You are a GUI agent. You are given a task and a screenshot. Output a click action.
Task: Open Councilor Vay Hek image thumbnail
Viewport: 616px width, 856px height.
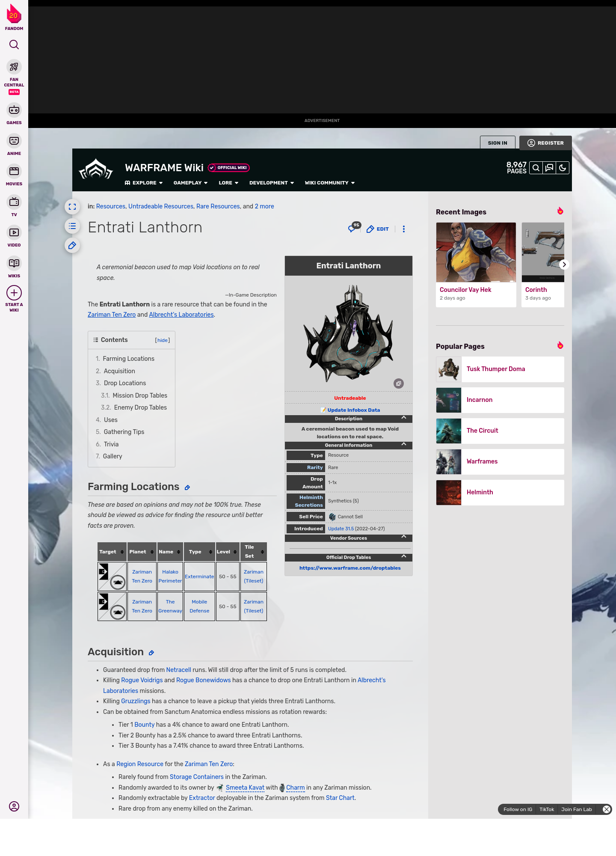[476, 252]
